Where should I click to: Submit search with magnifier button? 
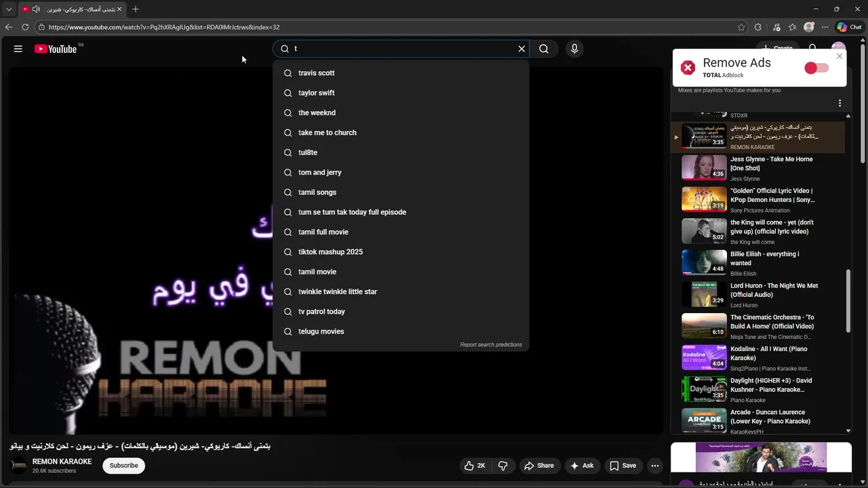[x=544, y=49]
